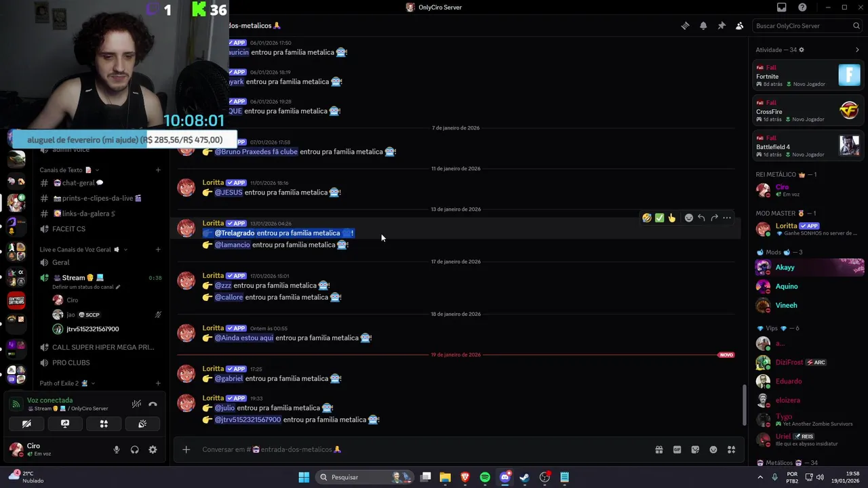Open the prints-e-clipes-da-live channel

point(100,198)
